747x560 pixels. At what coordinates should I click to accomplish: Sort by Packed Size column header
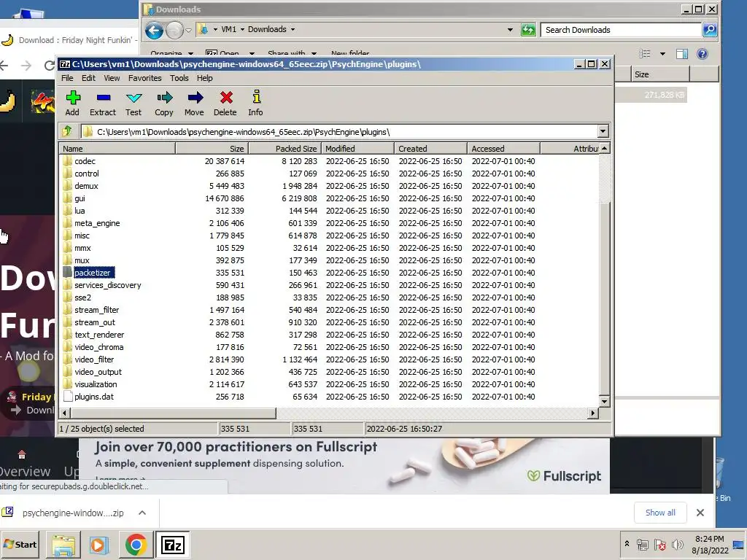click(285, 149)
